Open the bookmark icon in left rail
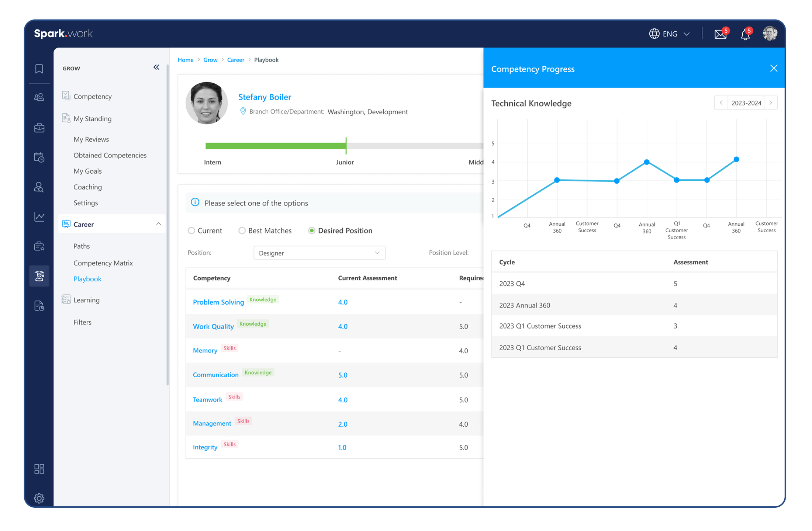 point(39,69)
